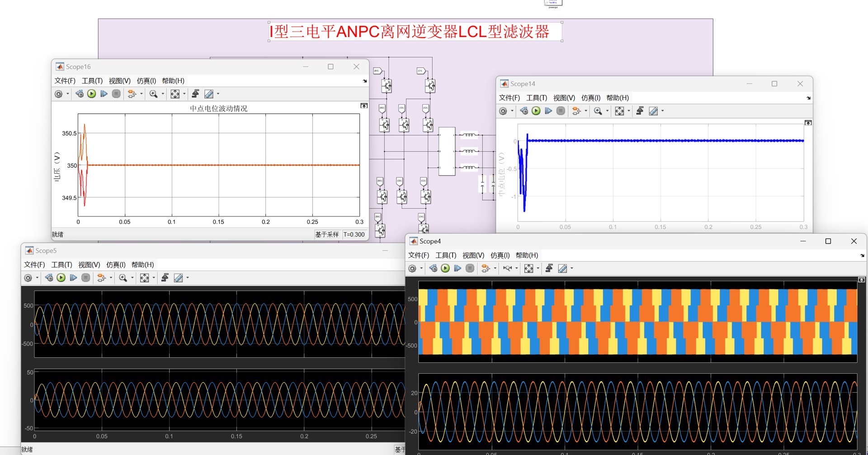The height and width of the screenshot is (455, 868).
Task: Fit the plot to view in Scope14
Action: click(x=620, y=111)
